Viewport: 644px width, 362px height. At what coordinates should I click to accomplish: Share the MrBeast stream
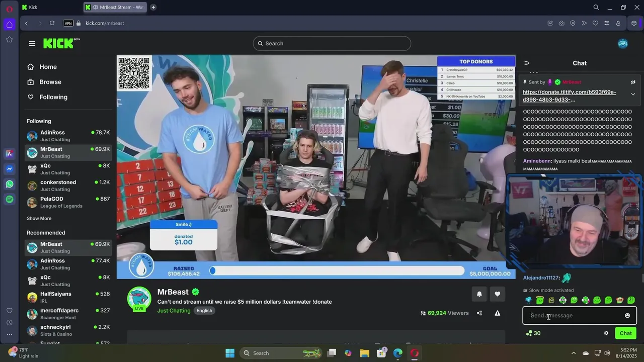tap(479, 313)
